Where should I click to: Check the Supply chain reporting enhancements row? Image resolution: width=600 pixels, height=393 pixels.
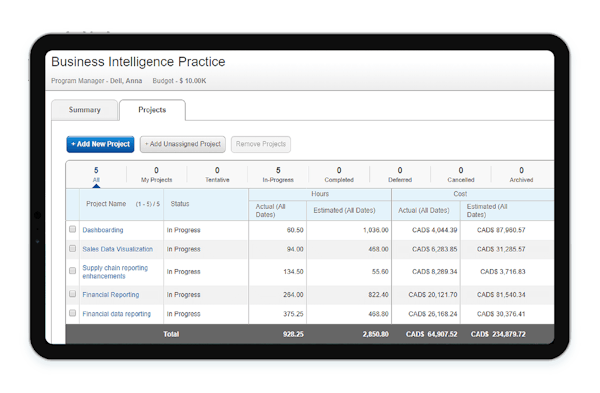(72, 271)
